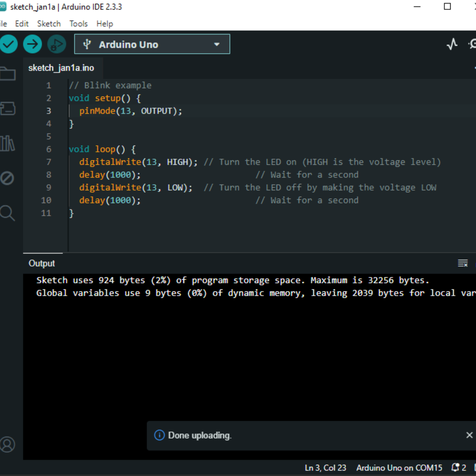476x476 pixels.
Task: Start debugging with the Debug button
Action: (x=57, y=44)
